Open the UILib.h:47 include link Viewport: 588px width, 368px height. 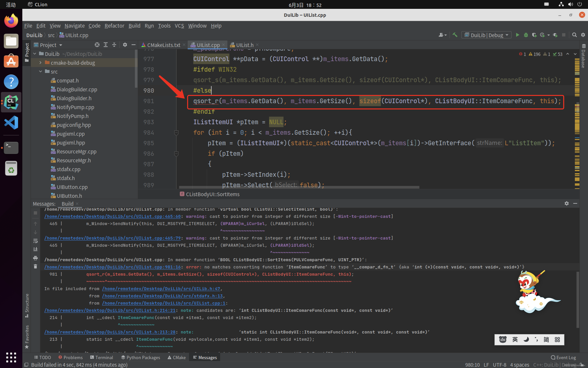[x=161, y=289]
